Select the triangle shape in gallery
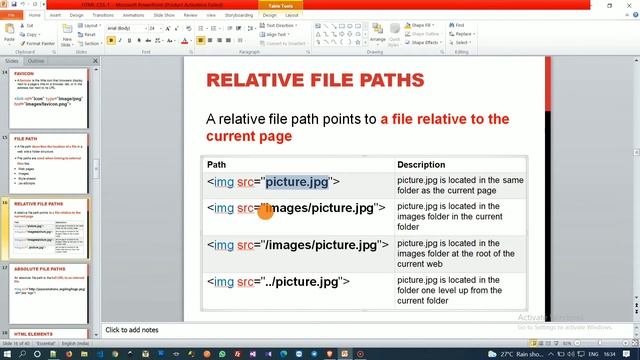Screen dimensions: 640x360 tap(318, 34)
